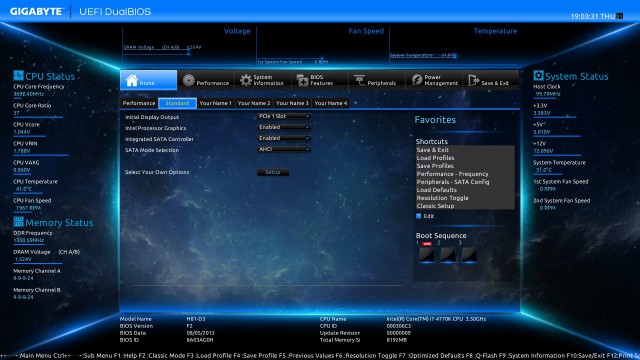Click the System Information gear icon
The image size is (640, 360).
pos(246,80)
